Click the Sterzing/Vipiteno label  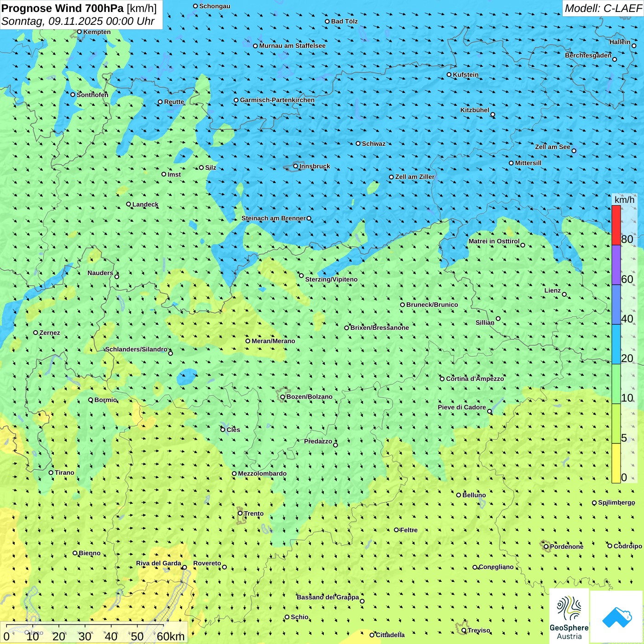click(x=331, y=279)
